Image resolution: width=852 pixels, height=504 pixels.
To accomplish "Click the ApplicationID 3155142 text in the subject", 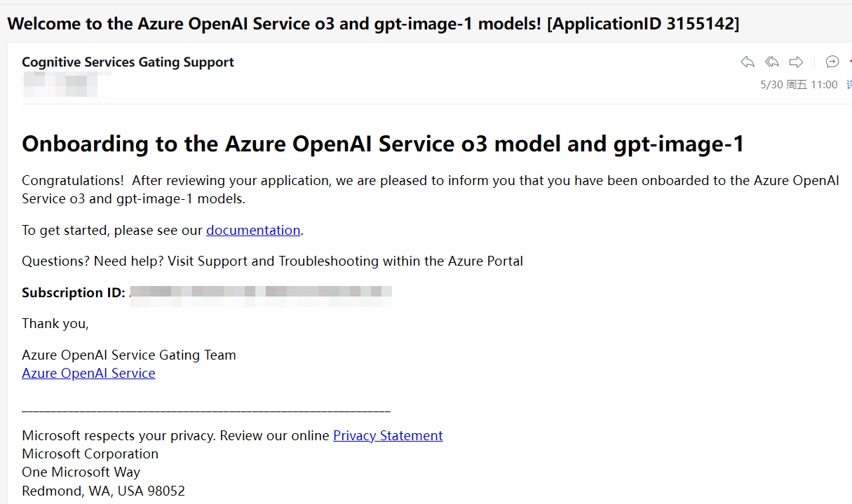I will click(x=644, y=23).
